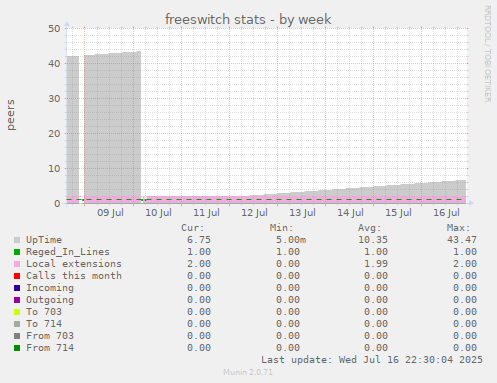Click the 'Local extensions' legend label

(74, 264)
